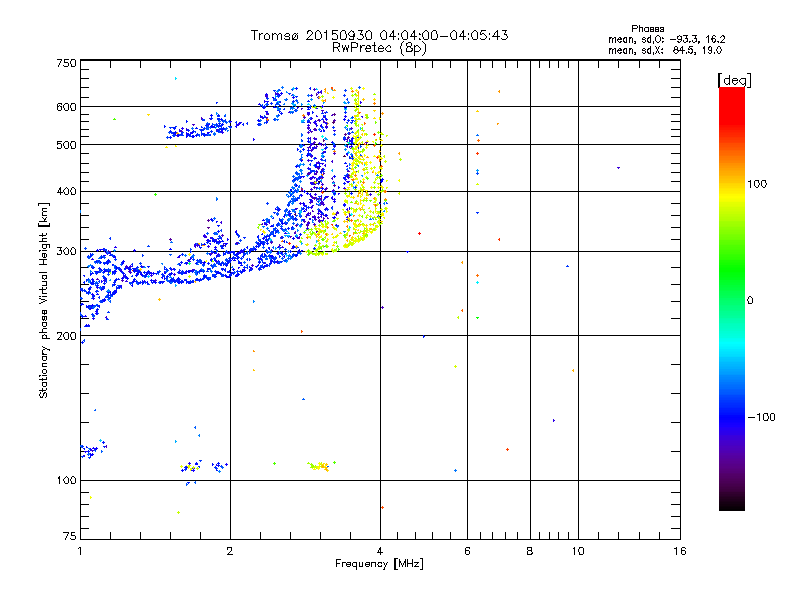
Task: Click the 'Stationary phase Virtual Height [km]' axis label
Action: click(x=44, y=300)
